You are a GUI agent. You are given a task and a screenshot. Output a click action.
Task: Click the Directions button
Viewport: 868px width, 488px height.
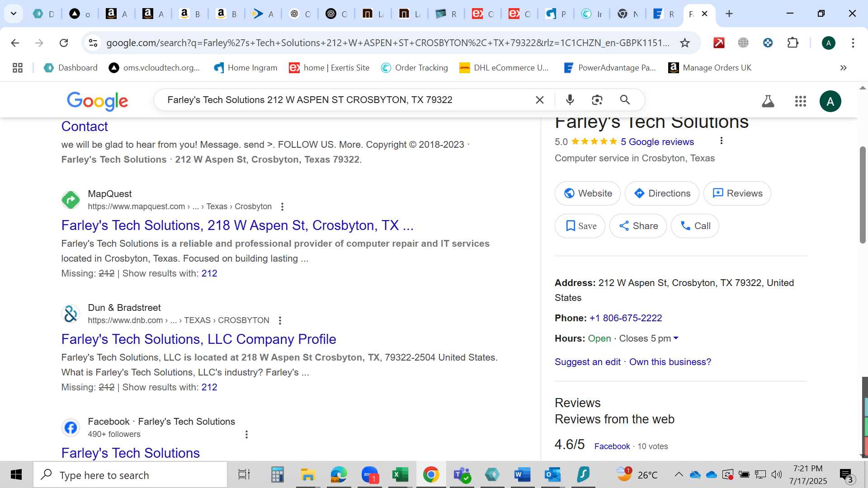click(662, 193)
